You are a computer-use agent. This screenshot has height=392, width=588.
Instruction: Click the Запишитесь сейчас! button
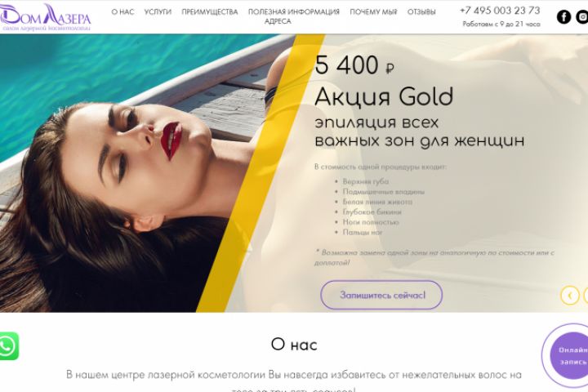pos(381,295)
